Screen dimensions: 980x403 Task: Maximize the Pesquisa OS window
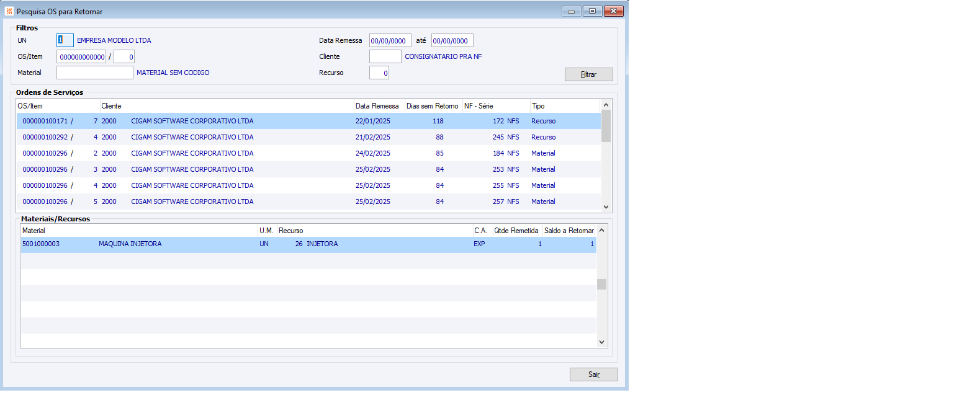pos(592,11)
